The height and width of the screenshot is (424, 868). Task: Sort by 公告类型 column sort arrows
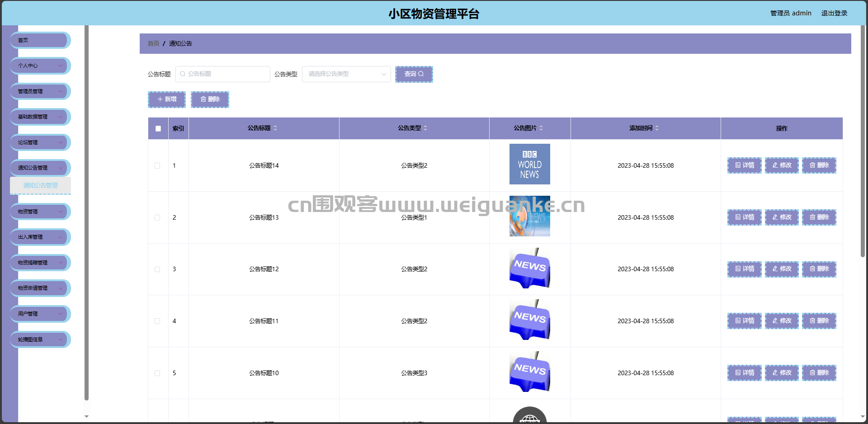click(x=425, y=128)
